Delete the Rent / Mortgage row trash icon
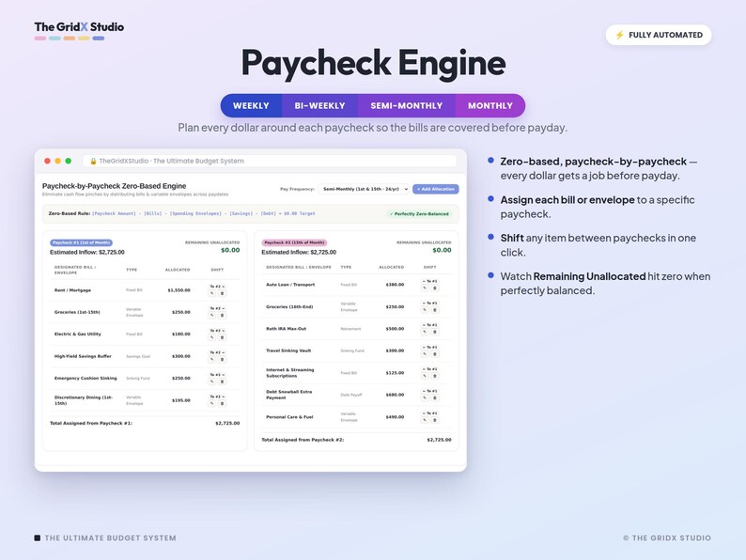The height and width of the screenshot is (560, 746). [222, 293]
